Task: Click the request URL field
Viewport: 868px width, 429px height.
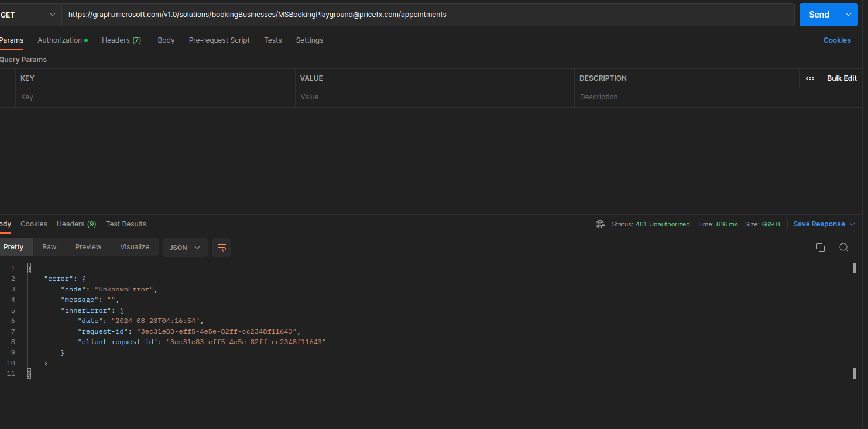Action: pos(428,15)
